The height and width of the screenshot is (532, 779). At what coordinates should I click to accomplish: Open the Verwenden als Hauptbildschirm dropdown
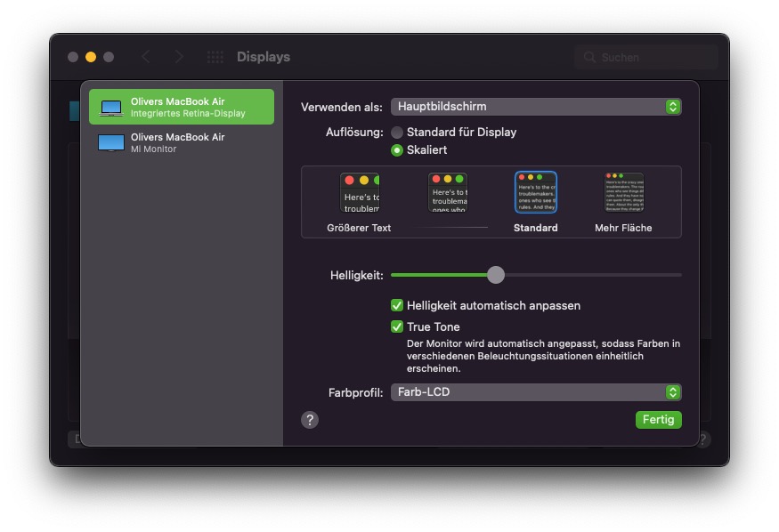point(536,107)
